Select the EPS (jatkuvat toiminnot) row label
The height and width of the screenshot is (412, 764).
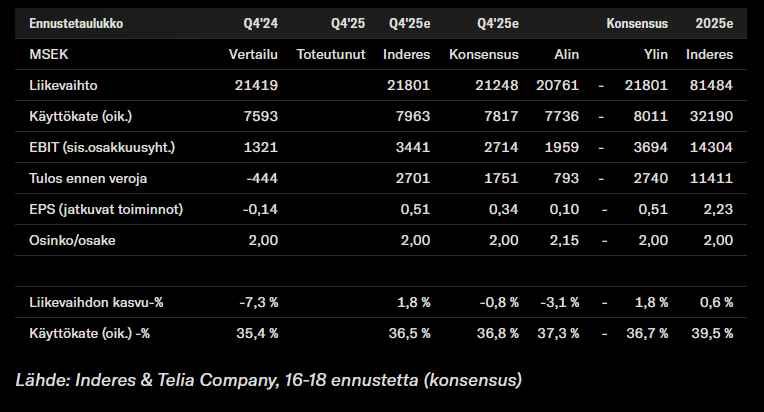[x=107, y=210]
